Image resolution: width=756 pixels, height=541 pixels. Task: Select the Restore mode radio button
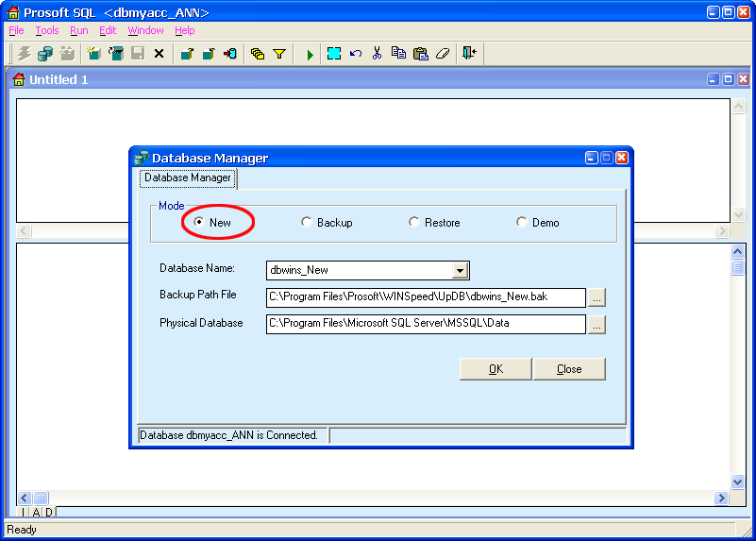pos(414,223)
